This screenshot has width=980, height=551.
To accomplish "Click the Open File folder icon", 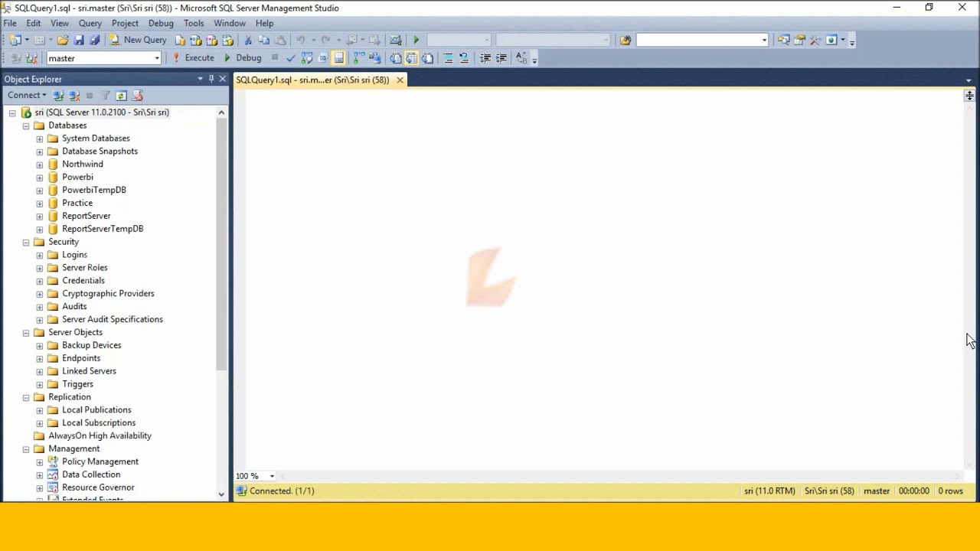I will [x=63, y=40].
